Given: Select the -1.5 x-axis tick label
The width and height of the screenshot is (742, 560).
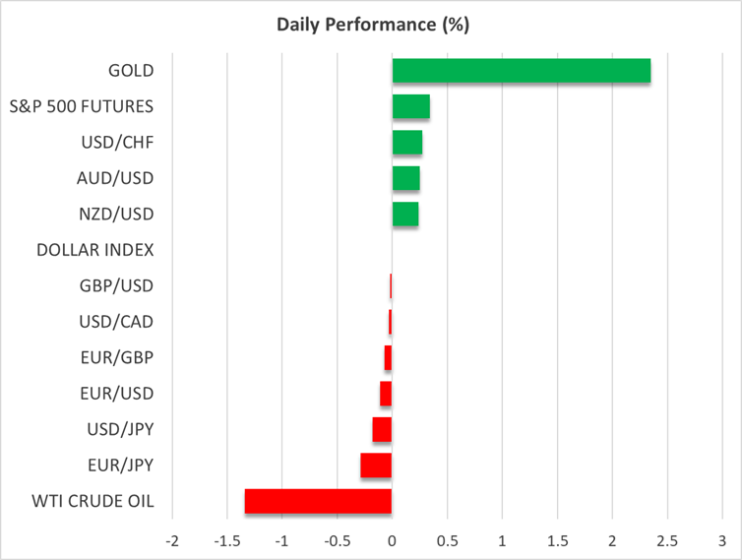Looking at the screenshot, I should 226,541.
